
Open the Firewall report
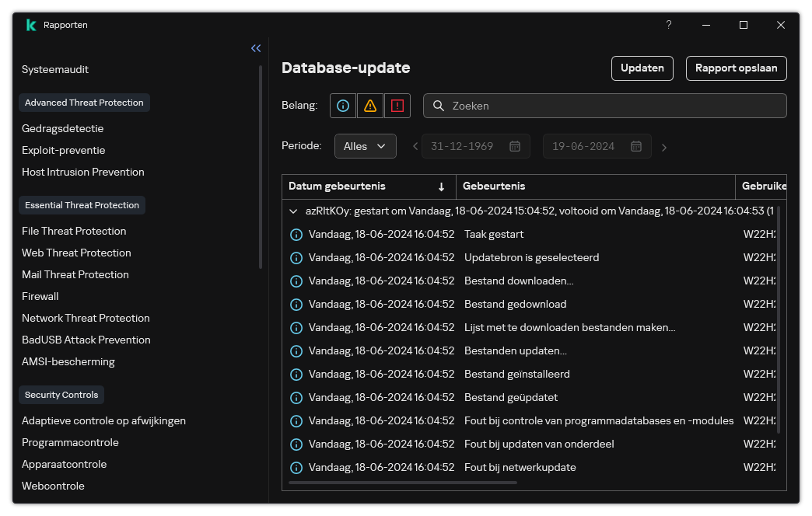40,296
